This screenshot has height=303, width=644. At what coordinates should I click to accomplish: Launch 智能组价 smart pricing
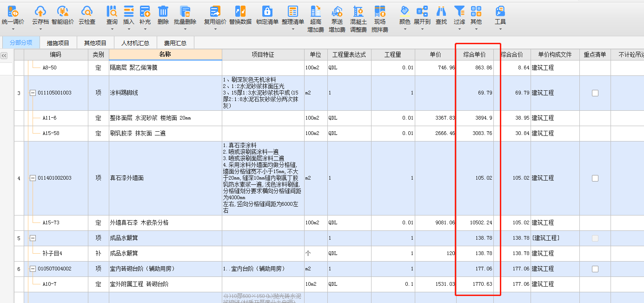point(63,11)
